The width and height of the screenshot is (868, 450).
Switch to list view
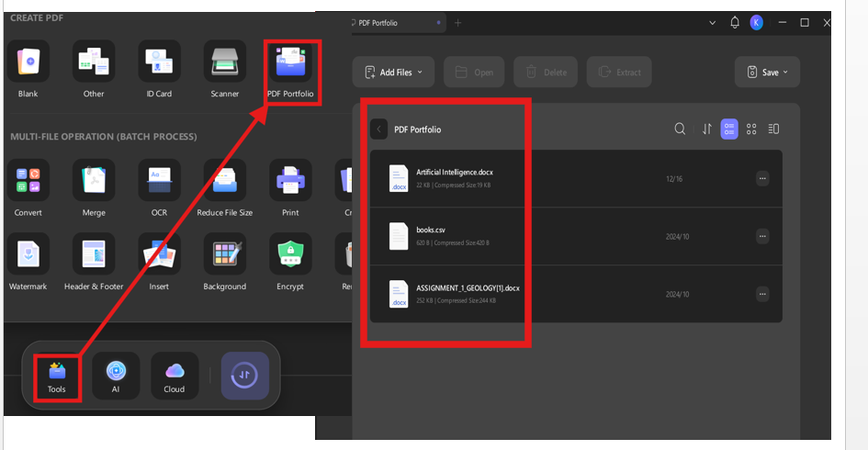(x=729, y=129)
